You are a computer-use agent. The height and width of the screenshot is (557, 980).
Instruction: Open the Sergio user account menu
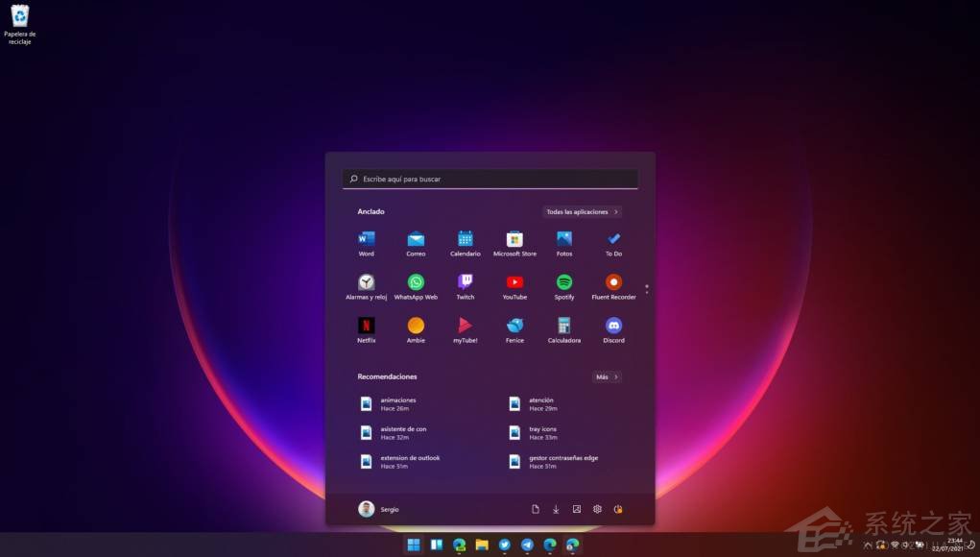pos(379,509)
